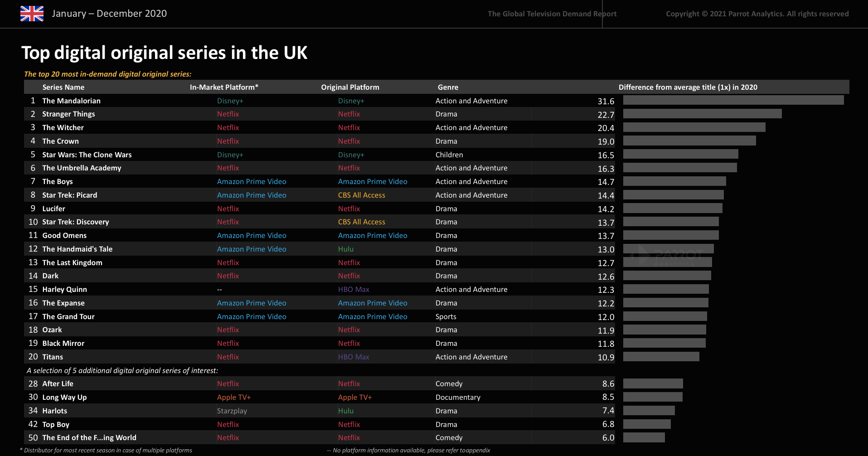This screenshot has height=456, width=868.
Task: Select 'The Expanse' series name
Action: point(63,303)
